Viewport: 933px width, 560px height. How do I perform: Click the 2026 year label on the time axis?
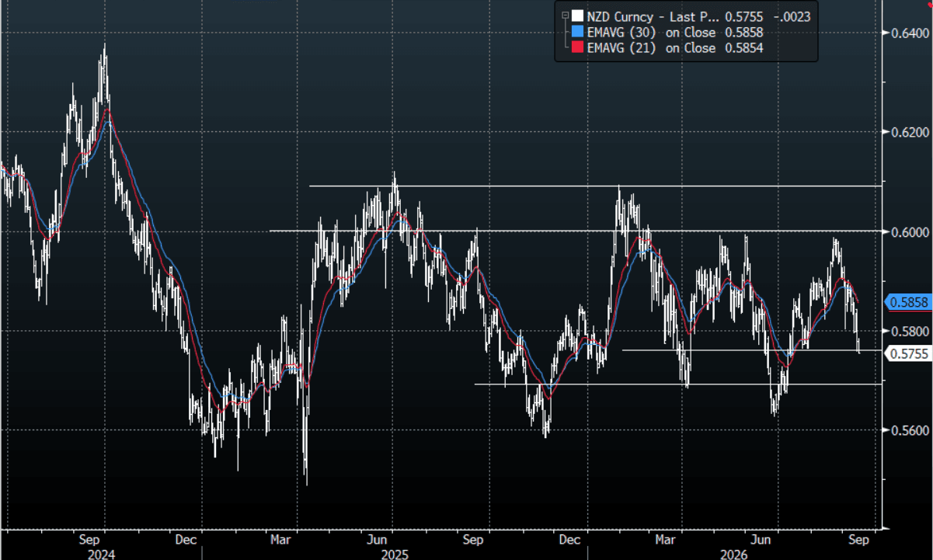pyautogui.click(x=734, y=553)
